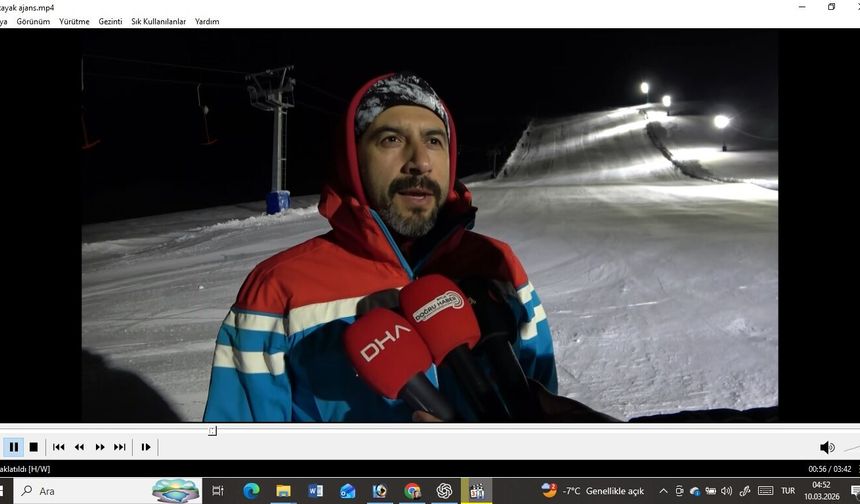Open File Explorer from taskbar

(x=283, y=491)
